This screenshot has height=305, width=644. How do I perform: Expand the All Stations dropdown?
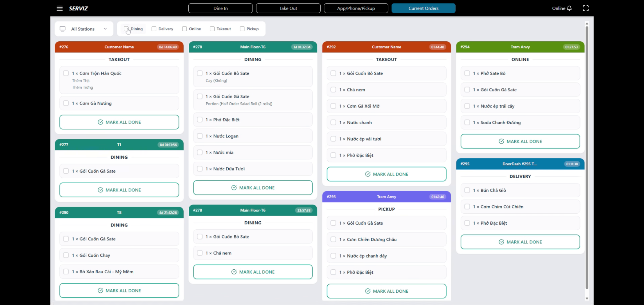83,29
